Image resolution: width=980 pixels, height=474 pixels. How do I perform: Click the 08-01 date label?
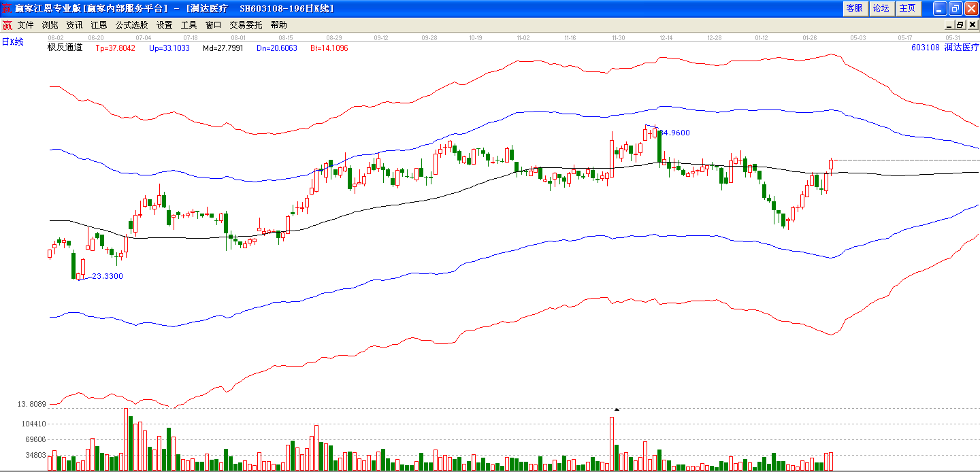tap(238, 38)
